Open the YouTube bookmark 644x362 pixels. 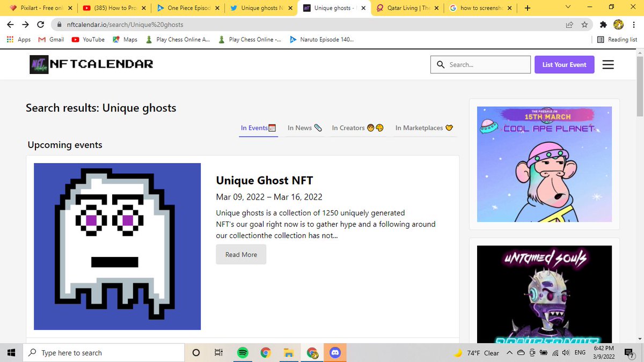(88, 40)
